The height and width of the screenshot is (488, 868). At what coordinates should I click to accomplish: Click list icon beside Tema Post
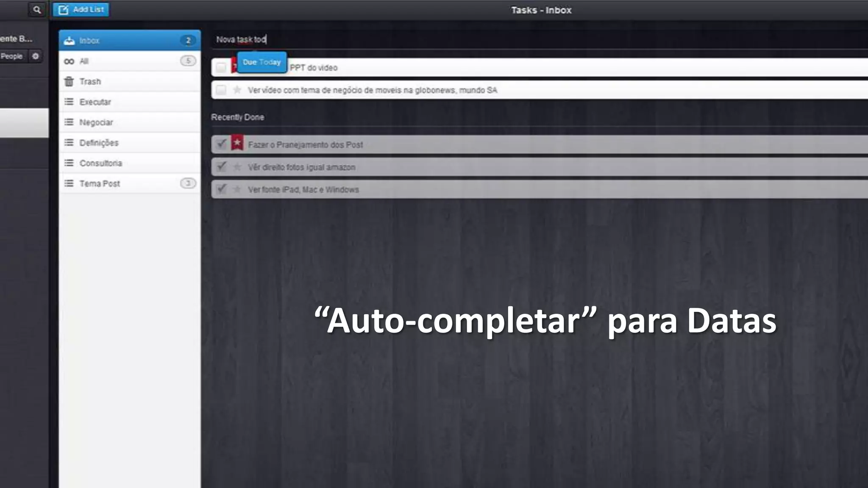pos(69,183)
